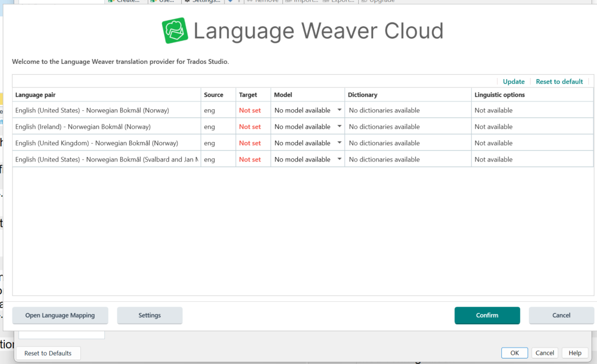Click the Language Weaver Cloud logo icon
597x364 pixels.
pos(175,31)
